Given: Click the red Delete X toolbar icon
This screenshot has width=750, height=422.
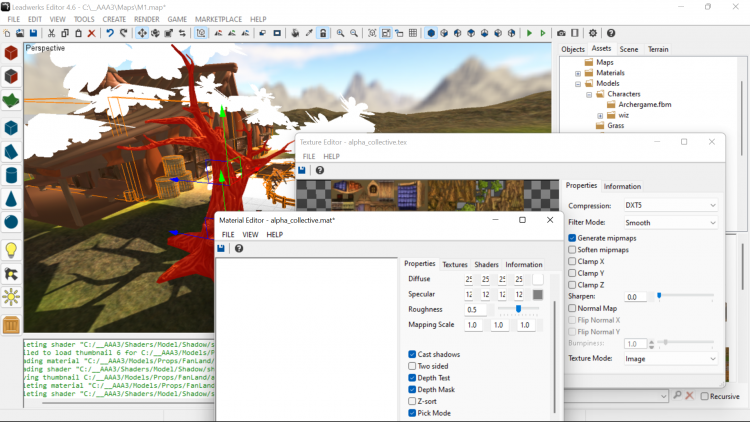Looking at the screenshot, I should pyautogui.click(x=92, y=33).
